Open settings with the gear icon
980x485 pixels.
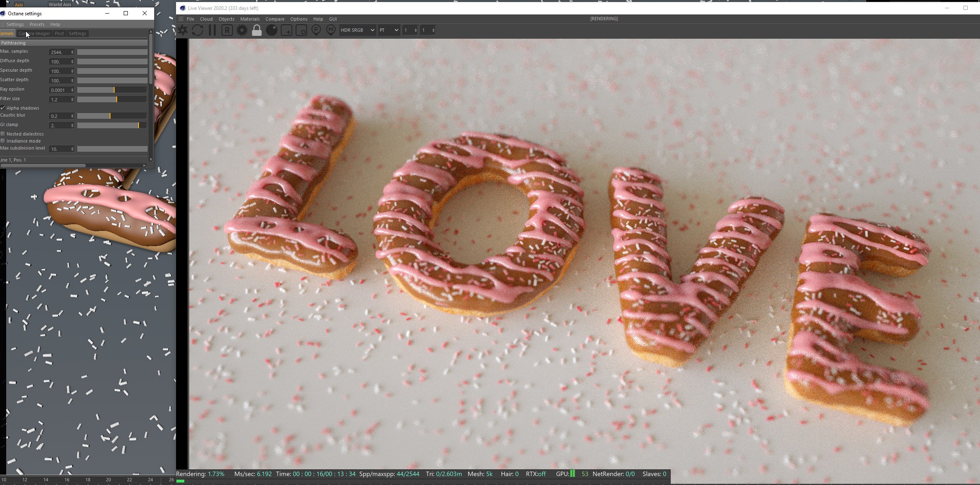pos(242,30)
